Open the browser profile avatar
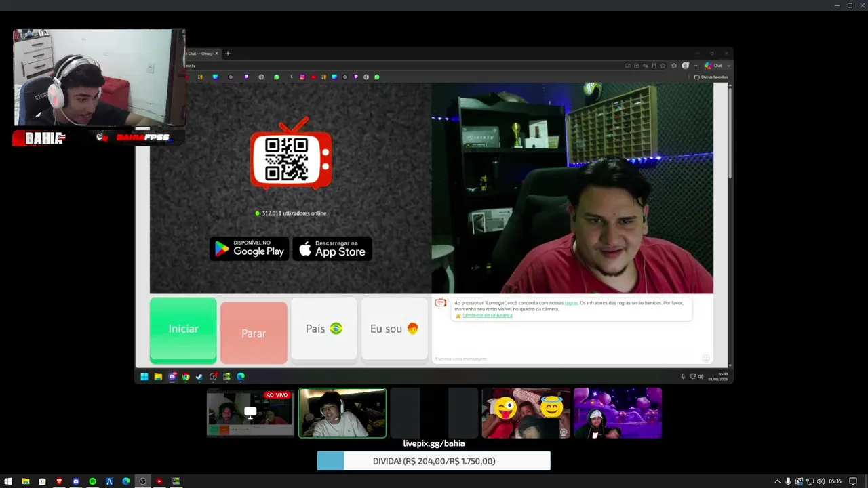The height and width of the screenshot is (488, 868). point(686,66)
